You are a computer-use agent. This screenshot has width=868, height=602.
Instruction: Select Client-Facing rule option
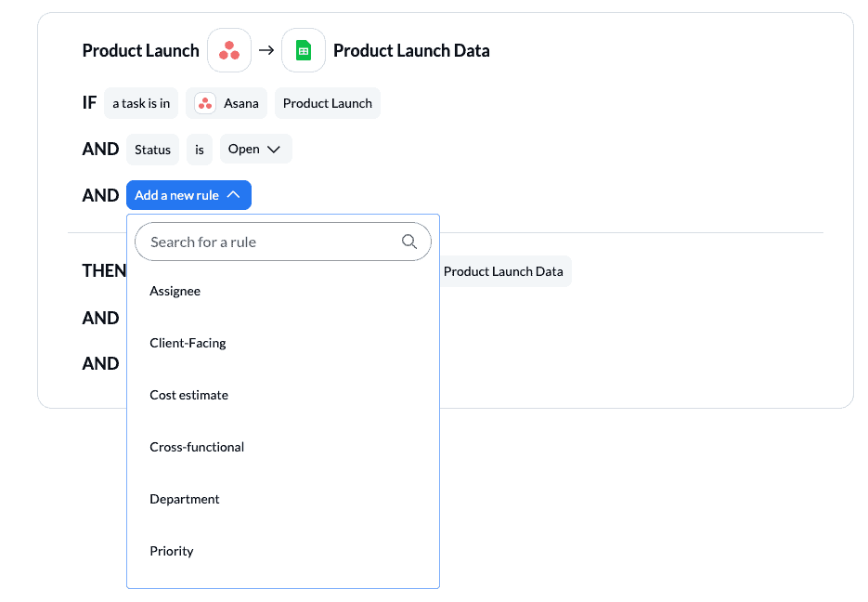(x=283, y=343)
